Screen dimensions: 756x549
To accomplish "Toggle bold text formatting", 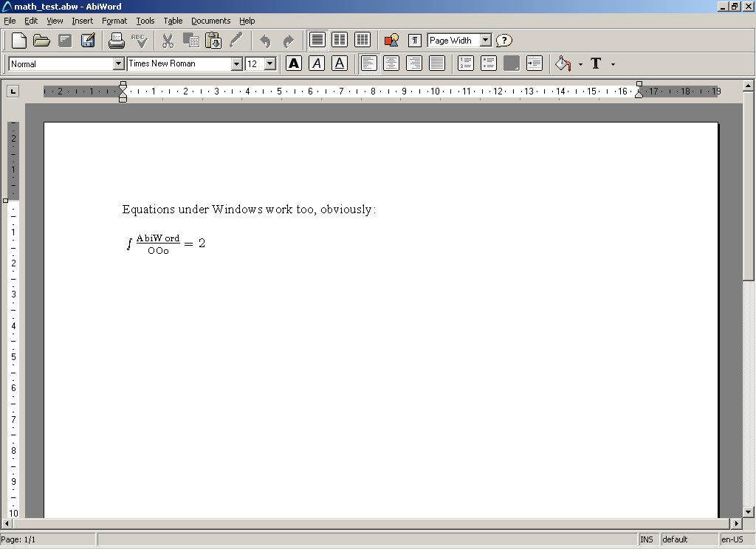I will click(x=294, y=63).
